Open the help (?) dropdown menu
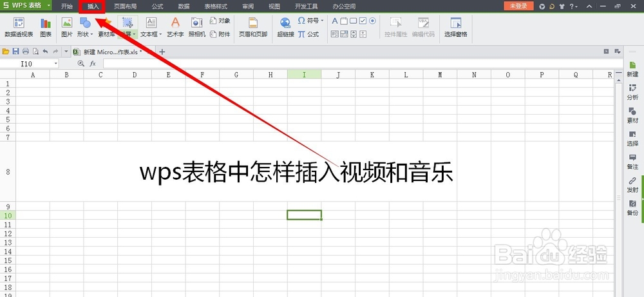Image resolution: width=644 pixels, height=297 pixels. tap(573, 6)
